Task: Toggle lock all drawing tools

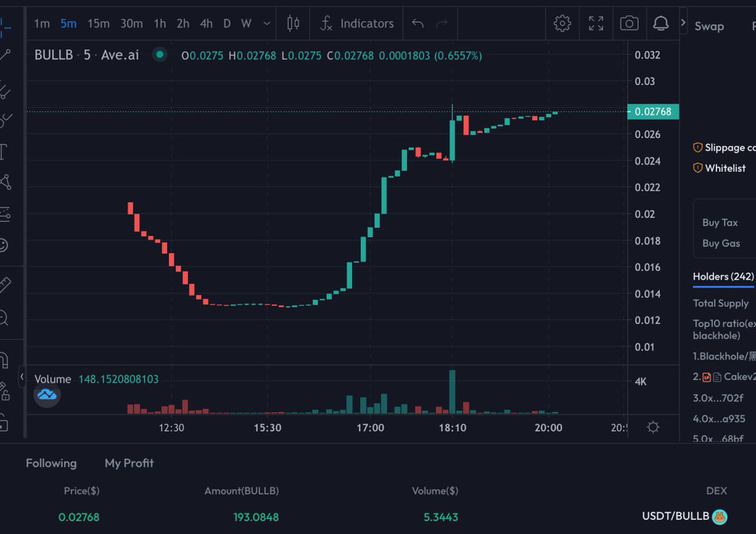Action: pyautogui.click(x=4, y=422)
